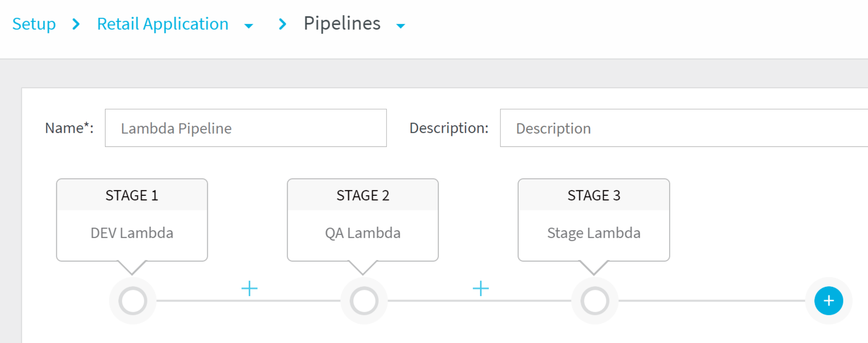Open the Retail Application breadcrumb link

[163, 24]
